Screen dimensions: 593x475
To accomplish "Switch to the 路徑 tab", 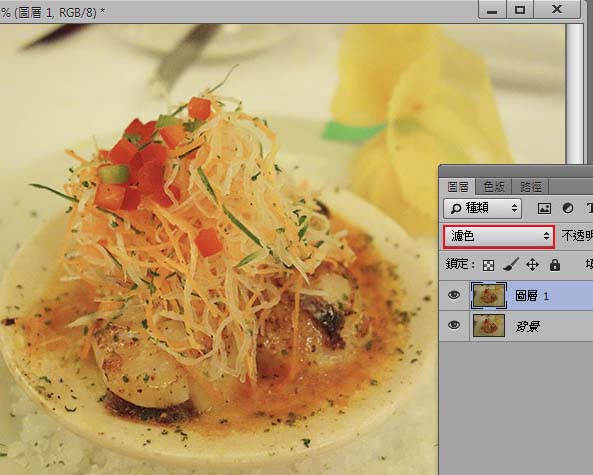I will (530, 186).
